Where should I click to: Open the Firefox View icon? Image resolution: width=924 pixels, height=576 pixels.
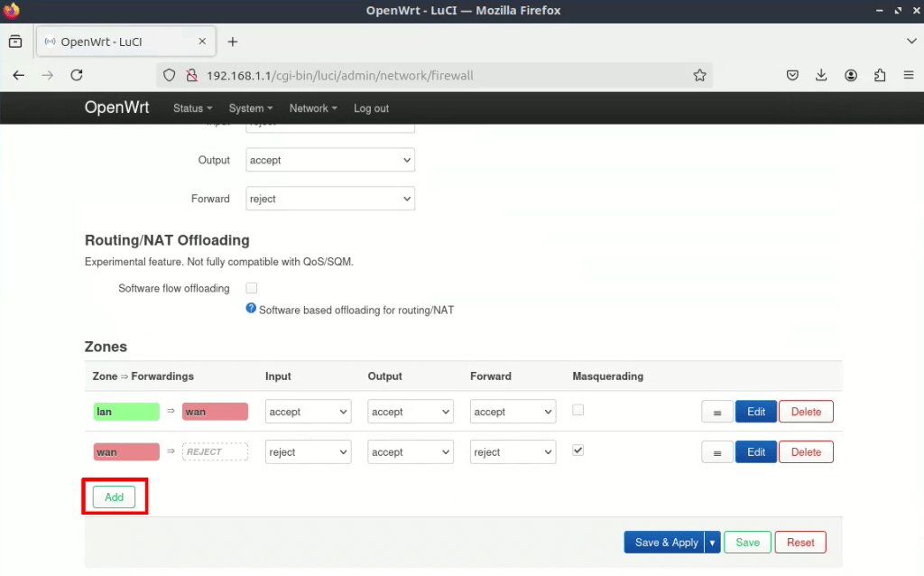click(15, 42)
